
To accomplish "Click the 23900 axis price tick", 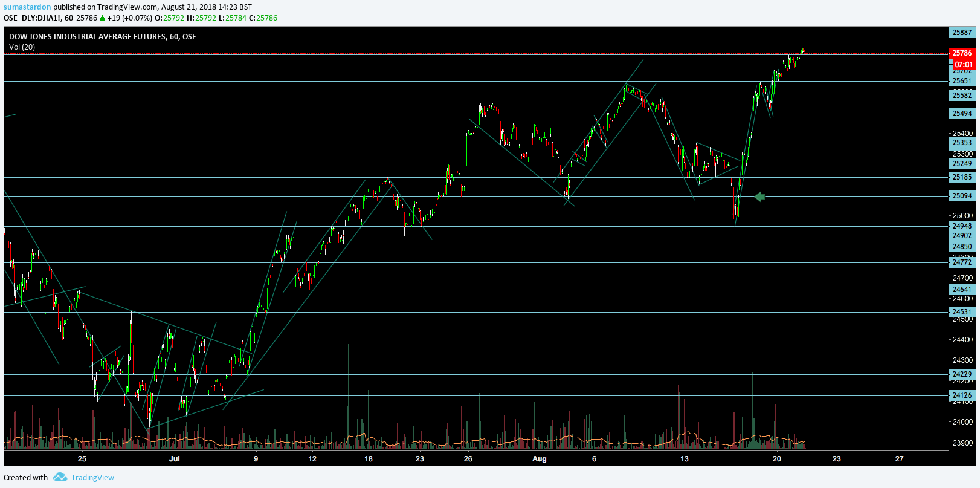I will tap(962, 443).
